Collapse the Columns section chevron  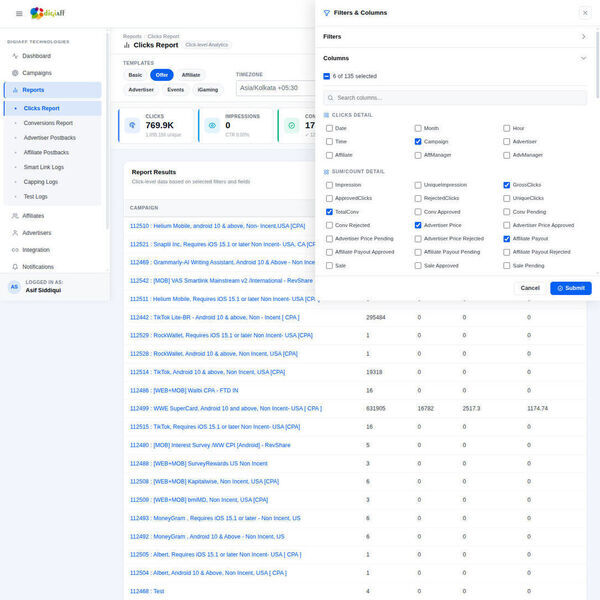tap(584, 58)
